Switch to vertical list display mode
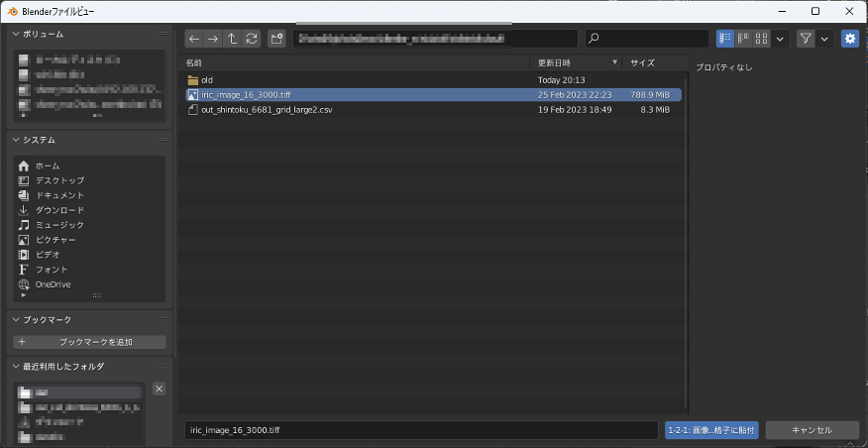Viewport: 868px width, 448px height. coord(725,39)
